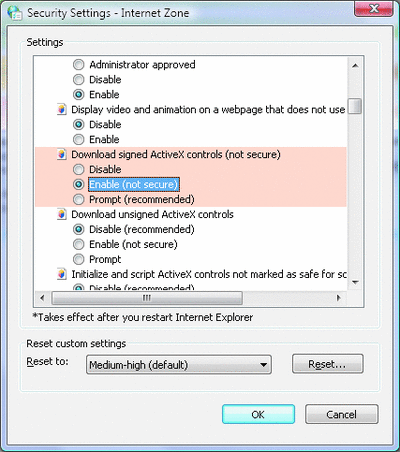Click the Internet globe icon in title bar
This screenshot has width=400, height=452.
pyautogui.click(x=15, y=13)
